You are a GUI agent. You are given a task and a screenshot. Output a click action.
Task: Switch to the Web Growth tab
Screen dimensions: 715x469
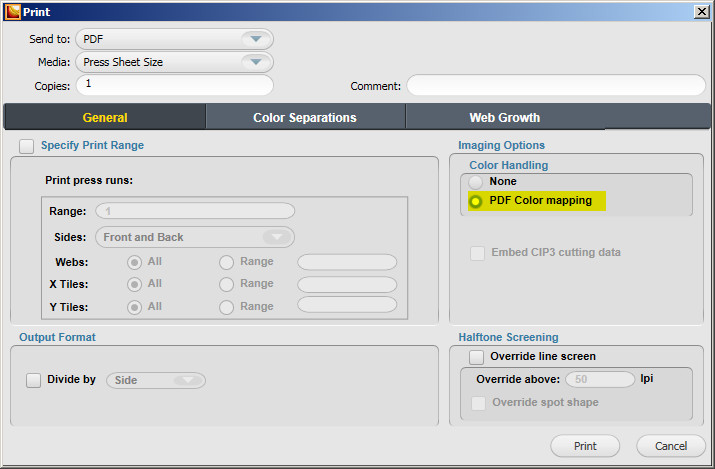click(505, 118)
